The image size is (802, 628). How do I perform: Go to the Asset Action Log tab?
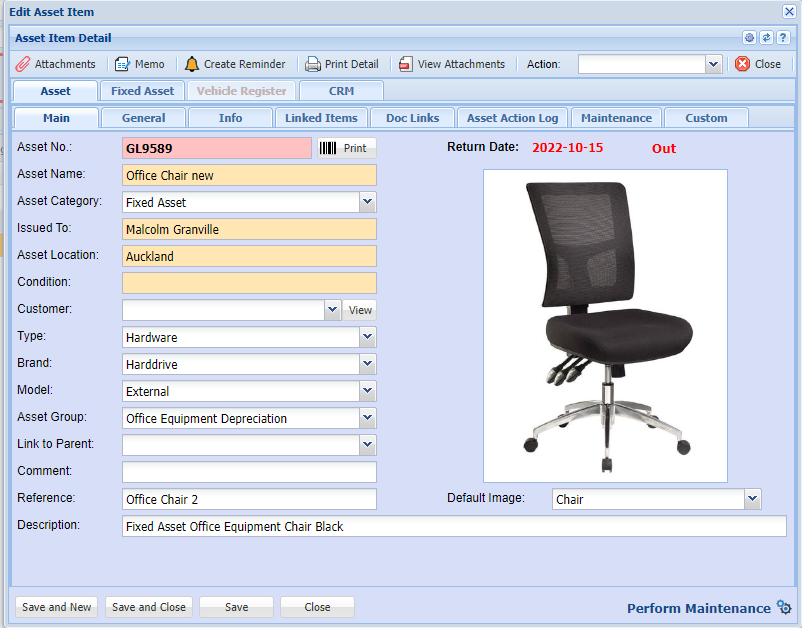(x=512, y=118)
